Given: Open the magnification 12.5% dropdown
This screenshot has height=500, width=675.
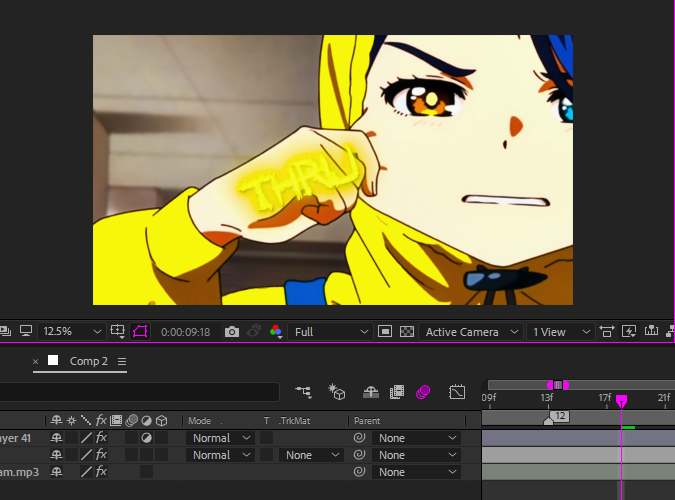Looking at the screenshot, I should tap(71, 332).
